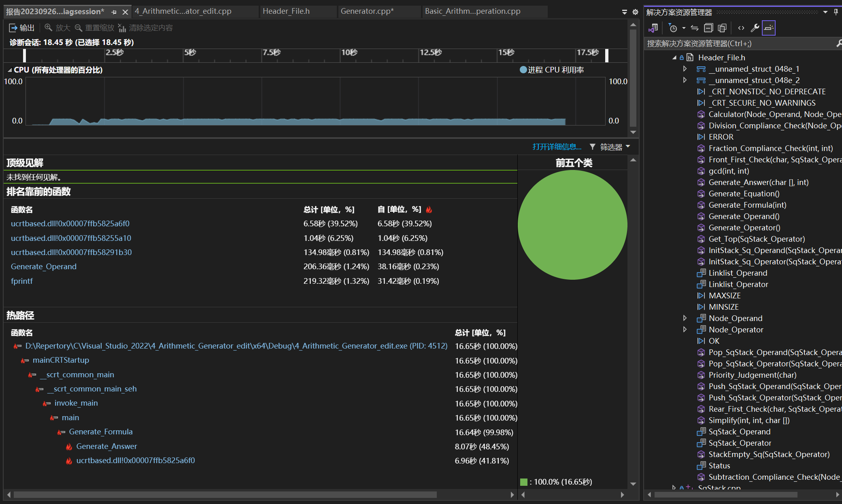Click the Solution Explorer search box
The image size is (842, 504).
click(x=737, y=43)
